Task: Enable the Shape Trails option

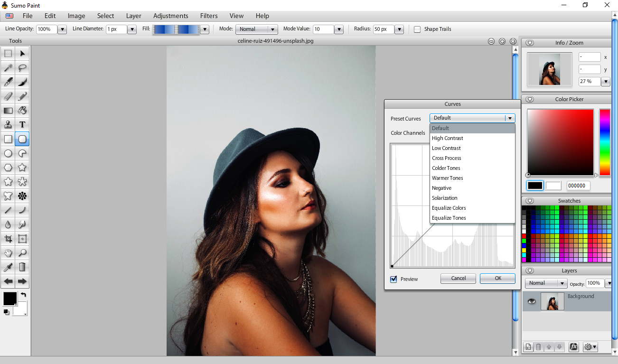Action: pyautogui.click(x=417, y=29)
